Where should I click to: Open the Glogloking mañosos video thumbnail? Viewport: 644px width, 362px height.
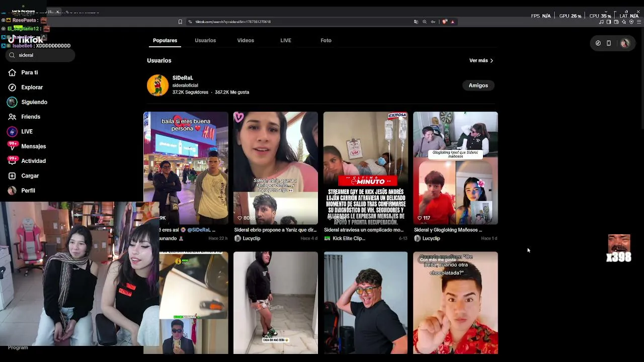click(455, 168)
